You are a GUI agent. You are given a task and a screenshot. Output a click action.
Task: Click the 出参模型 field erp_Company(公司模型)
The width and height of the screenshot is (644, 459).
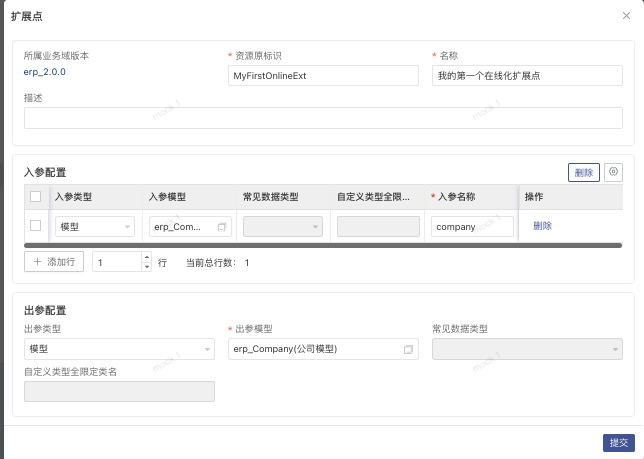tap(323, 349)
